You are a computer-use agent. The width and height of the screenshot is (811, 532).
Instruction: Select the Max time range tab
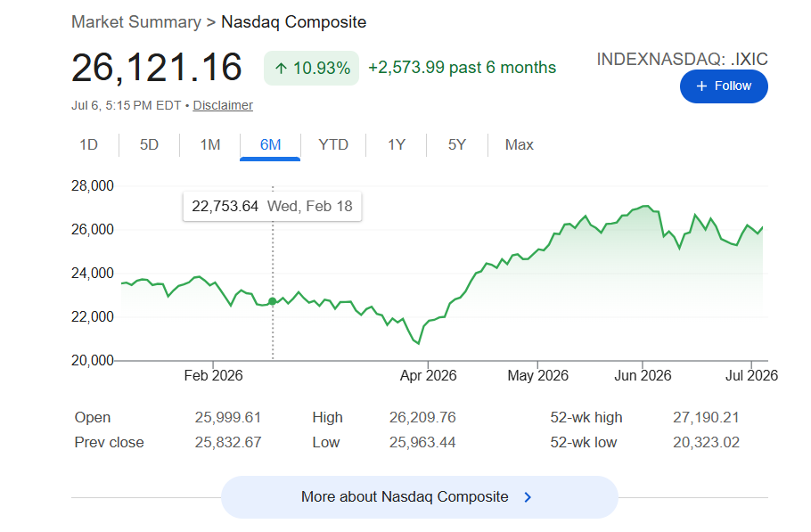(x=519, y=144)
